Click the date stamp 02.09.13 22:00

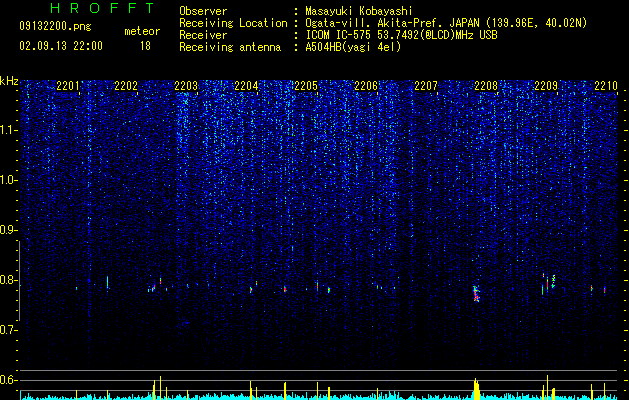[x=61, y=46]
